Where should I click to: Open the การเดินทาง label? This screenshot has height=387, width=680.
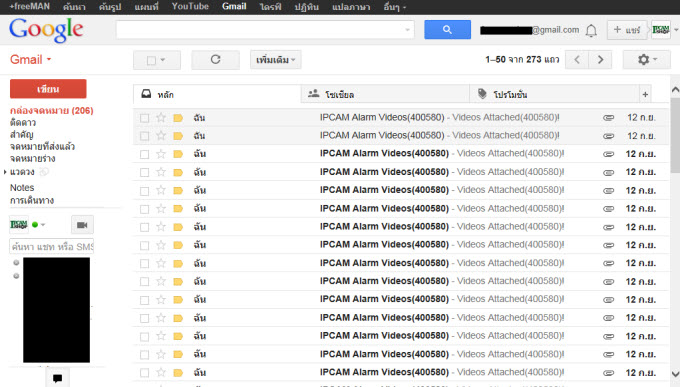(32, 200)
